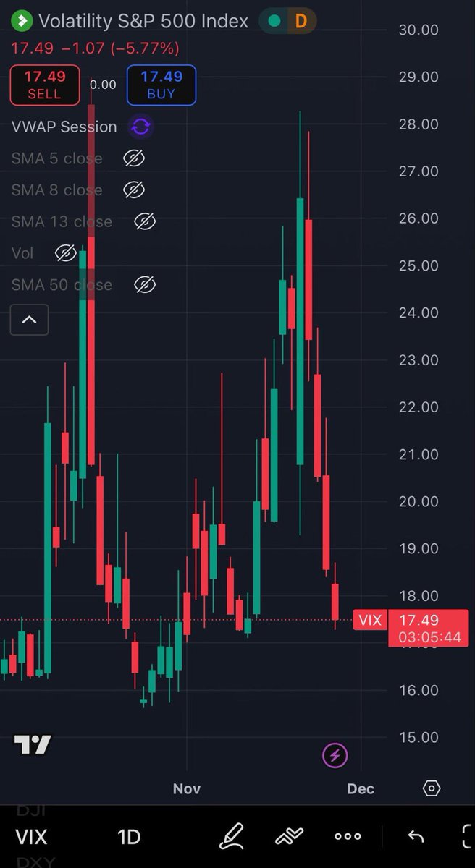Tap the Dec label on time axis
Screen dimensions: 475x868
click(361, 788)
